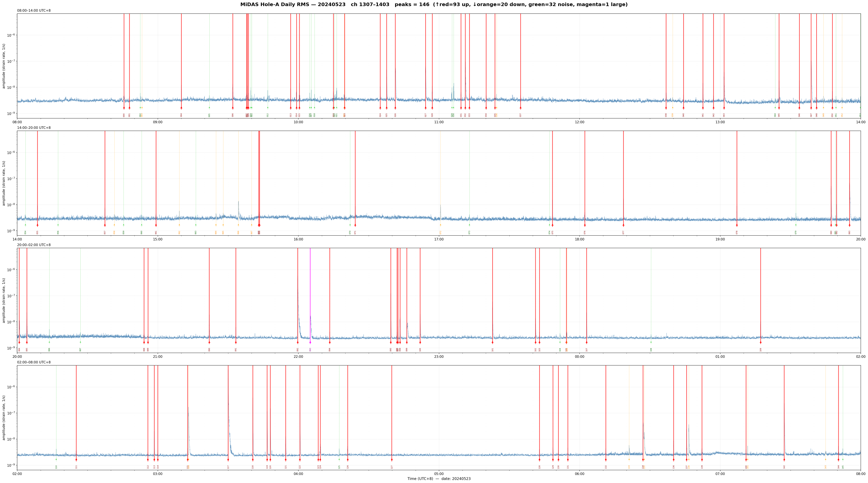Click peak number label '128'

[540, 467]
